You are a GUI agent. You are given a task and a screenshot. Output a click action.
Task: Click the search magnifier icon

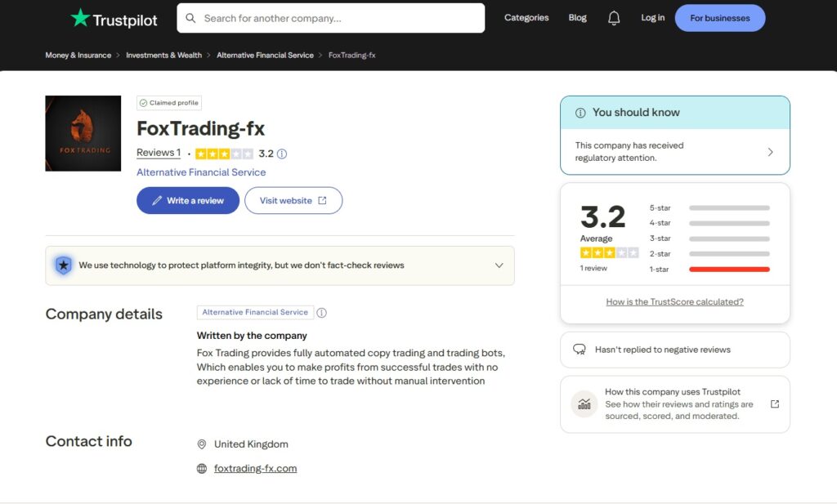pyautogui.click(x=190, y=17)
